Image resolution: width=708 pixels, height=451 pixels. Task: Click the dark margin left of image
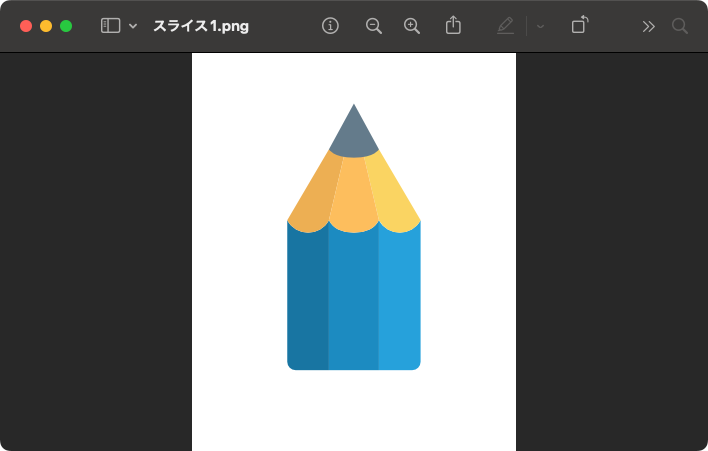[x=95, y=250]
